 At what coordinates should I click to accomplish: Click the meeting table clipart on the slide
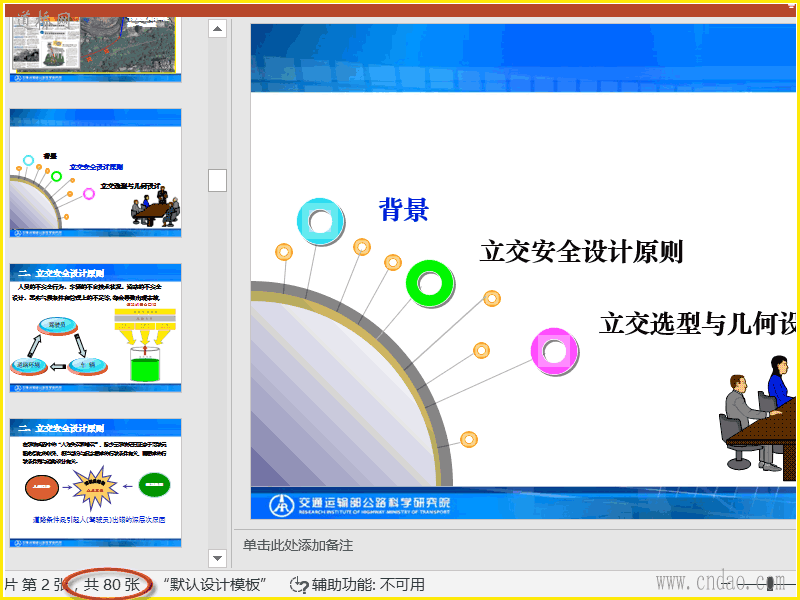(758, 414)
